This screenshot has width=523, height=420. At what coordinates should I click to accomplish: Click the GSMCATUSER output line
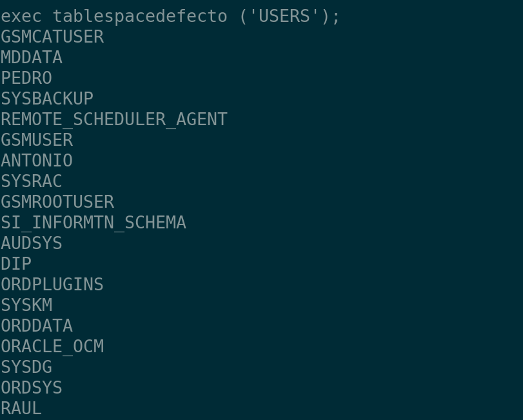pos(52,37)
